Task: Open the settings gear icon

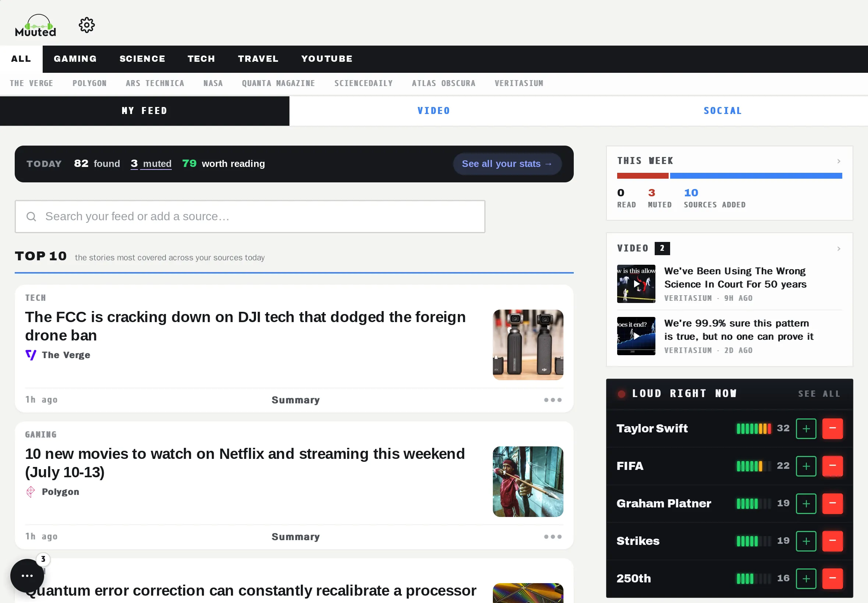Action: [86, 25]
